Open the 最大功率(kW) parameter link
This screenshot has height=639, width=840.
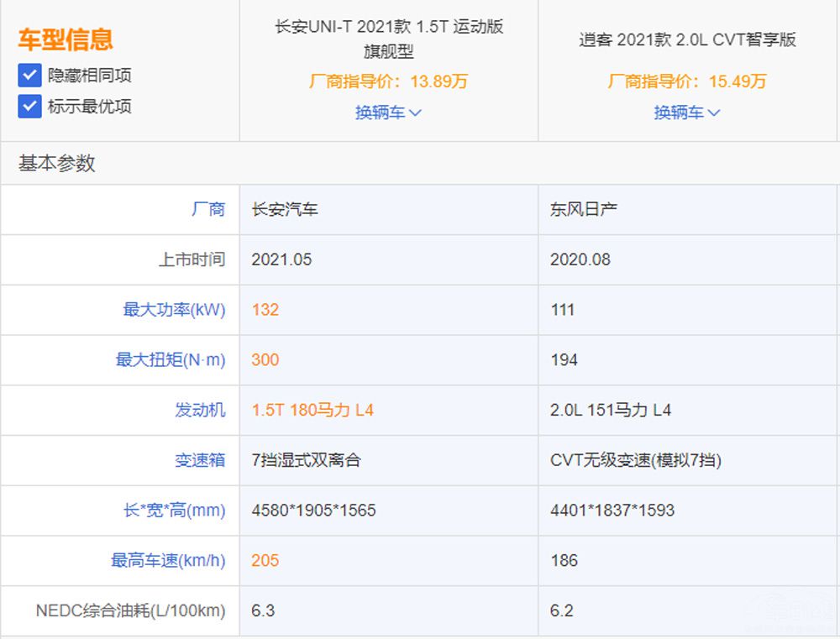click(174, 310)
